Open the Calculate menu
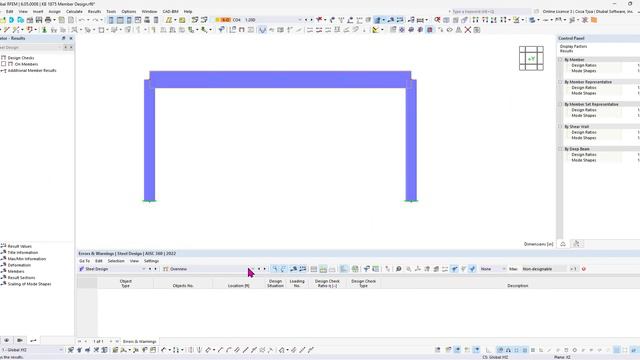 (74, 11)
